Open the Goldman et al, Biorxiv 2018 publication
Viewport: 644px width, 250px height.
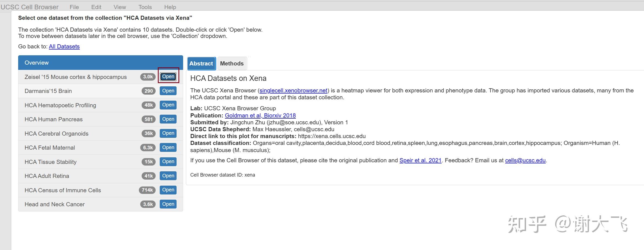(x=260, y=115)
